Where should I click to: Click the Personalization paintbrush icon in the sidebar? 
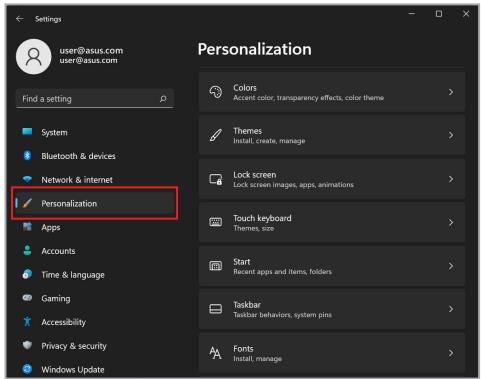27,203
